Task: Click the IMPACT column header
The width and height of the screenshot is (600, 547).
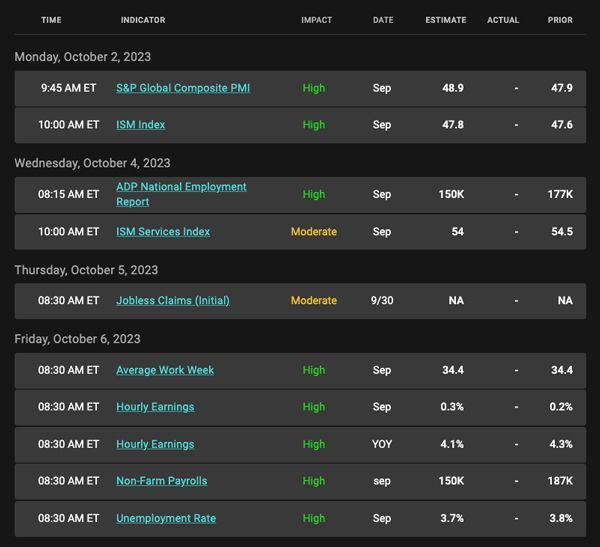Action: 316,20
